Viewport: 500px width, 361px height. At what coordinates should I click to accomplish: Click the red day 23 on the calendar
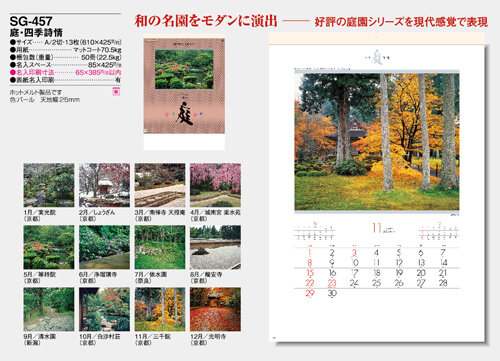332,283
